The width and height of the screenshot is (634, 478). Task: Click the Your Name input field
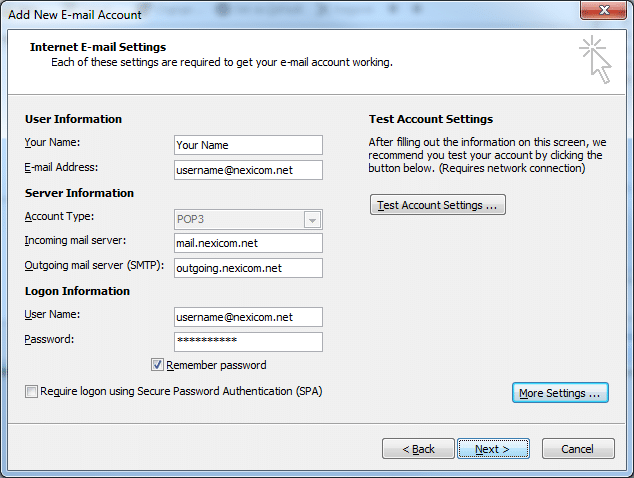(248, 145)
